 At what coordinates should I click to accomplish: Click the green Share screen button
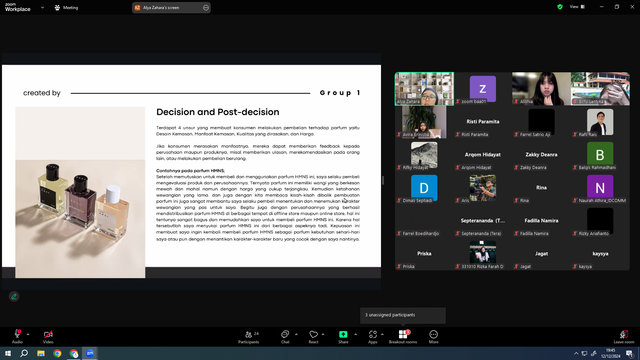pos(343,334)
